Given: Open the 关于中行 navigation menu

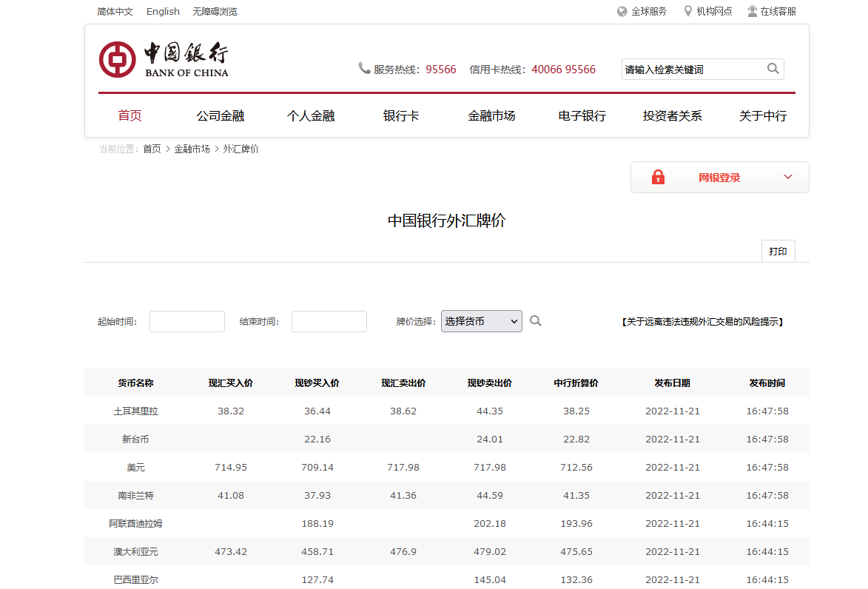Looking at the screenshot, I should pos(763,115).
